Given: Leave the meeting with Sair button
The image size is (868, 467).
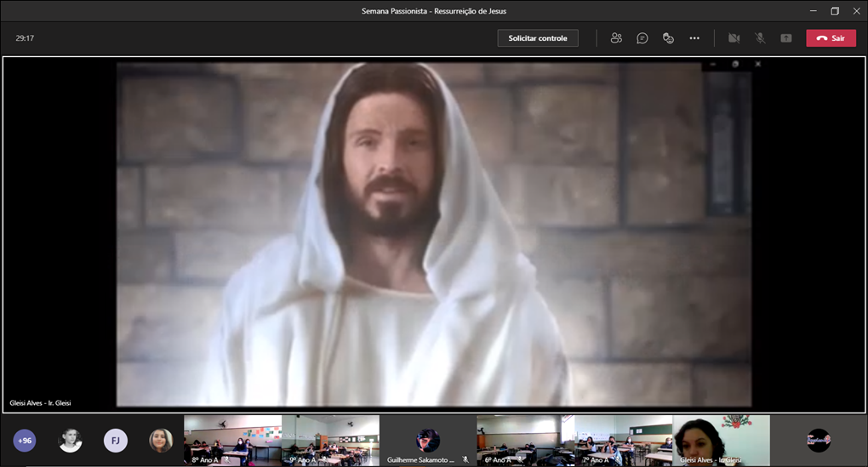Looking at the screenshot, I should 831,38.
